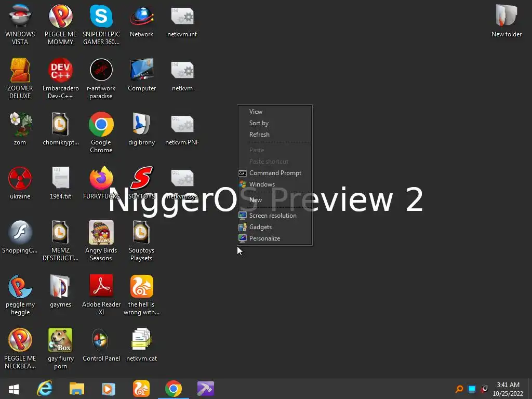Launch Internet Explorer from the taskbar
This screenshot has height=399, width=532.
click(x=45, y=389)
